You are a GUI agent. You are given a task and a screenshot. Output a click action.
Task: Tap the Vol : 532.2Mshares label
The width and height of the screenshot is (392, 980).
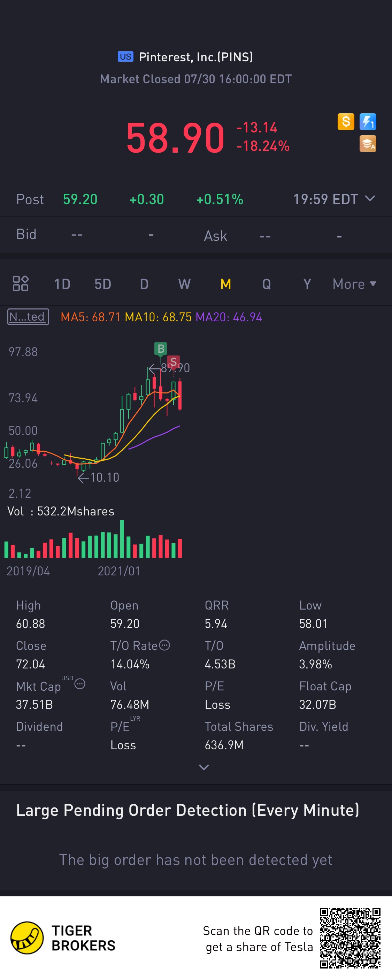tap(61, 511)
